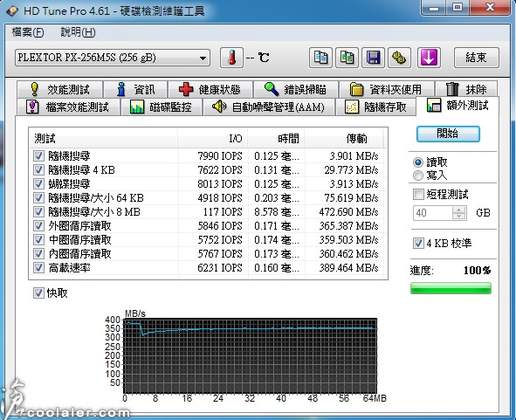Click the 結束 button
This screenshot has width=516, height=420.
(476, 58)
